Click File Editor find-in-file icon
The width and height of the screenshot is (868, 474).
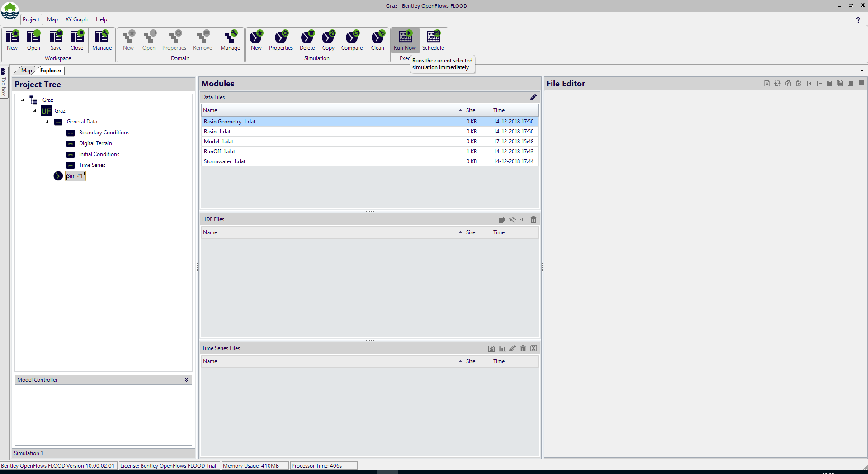point(767,83)
